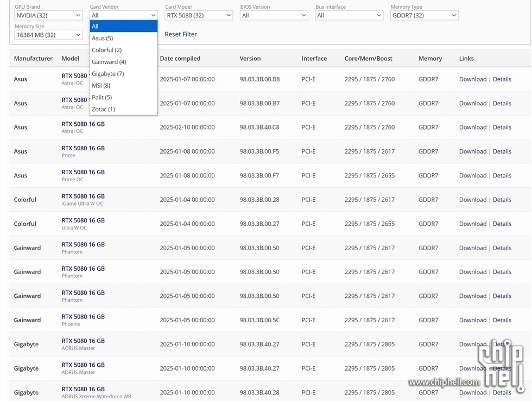
Task: Click the Date compiled column header
Action: pyautogui.click(x=180, y=59)
